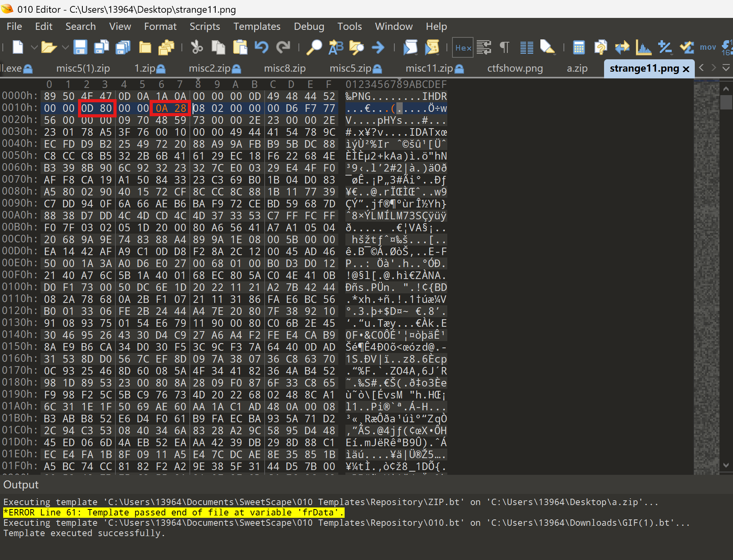Click scrollbar down arrow in hex view
Image resolution: width=733 pixels, height=560 pixels.
726,465
